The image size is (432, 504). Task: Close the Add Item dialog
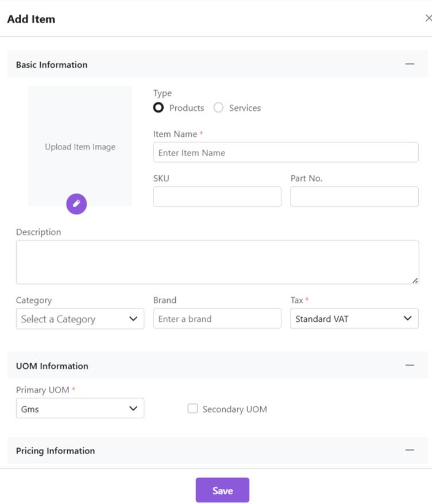pos(427,18)
